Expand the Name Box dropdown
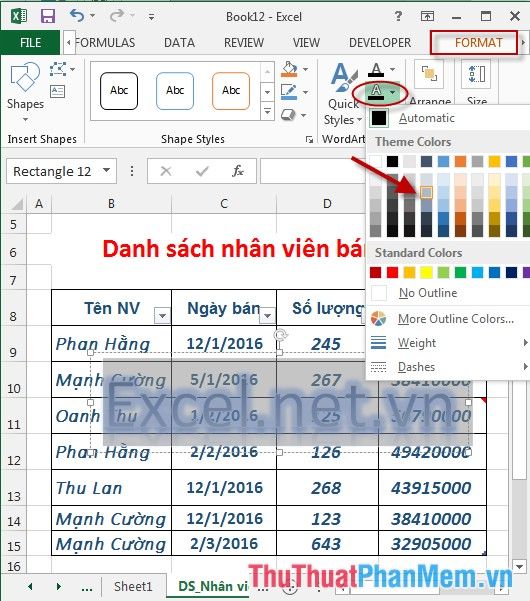This screenshot has width=530, height=601. tap(107, 170)
